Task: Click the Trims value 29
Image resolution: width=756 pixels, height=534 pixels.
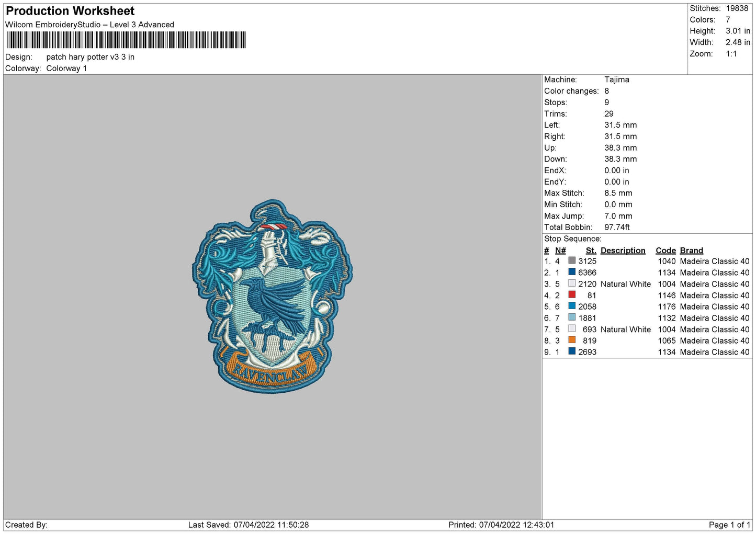Action: tap(609, 114)
